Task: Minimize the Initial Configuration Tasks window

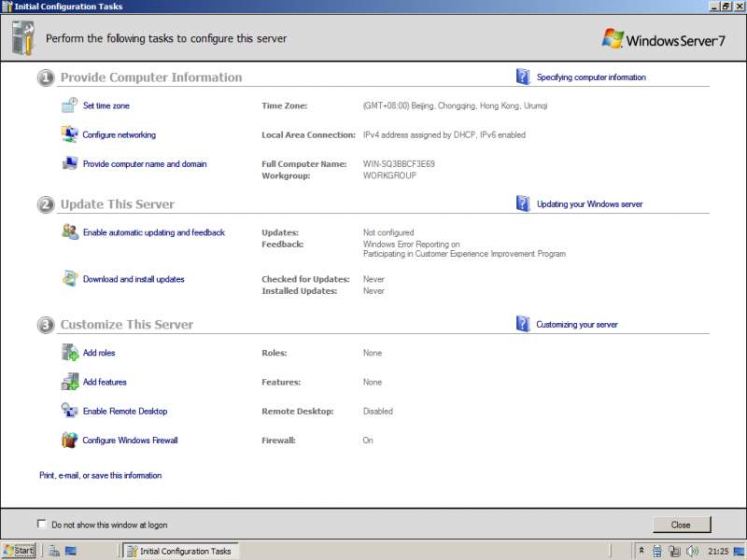Action: [x=714, y=7]
